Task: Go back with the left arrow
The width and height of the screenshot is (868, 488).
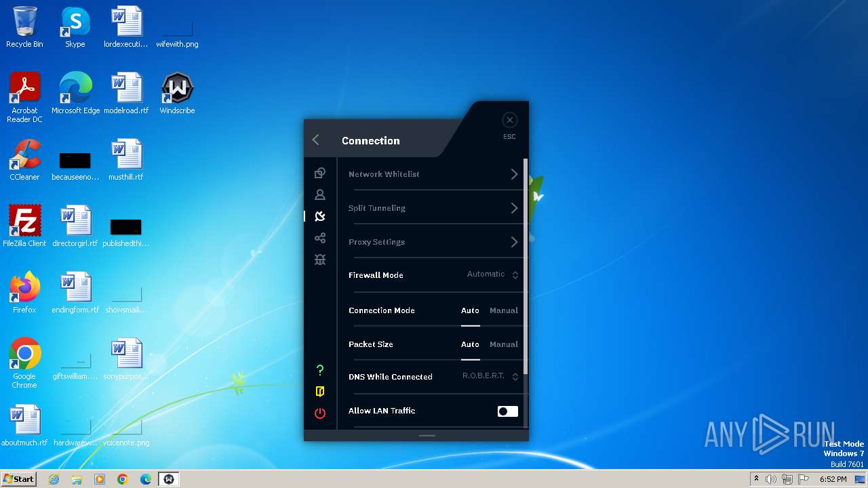Action: (316, 140)
